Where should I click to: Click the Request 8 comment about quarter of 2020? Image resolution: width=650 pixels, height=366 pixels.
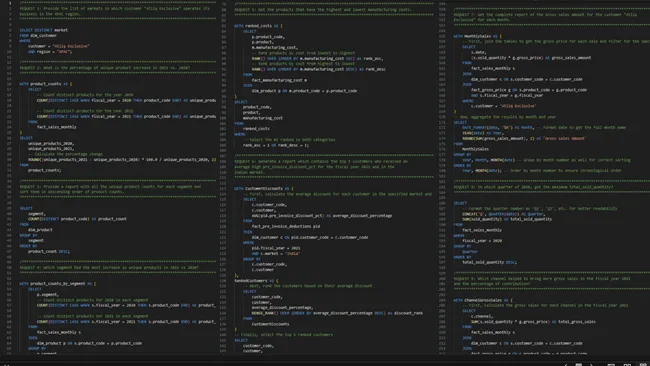pos(533,187)
